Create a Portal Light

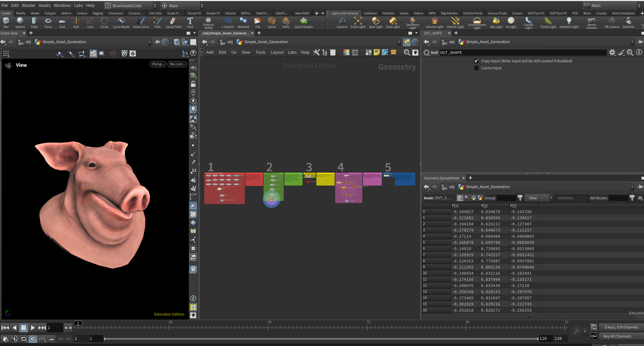[x=548, y=23]
